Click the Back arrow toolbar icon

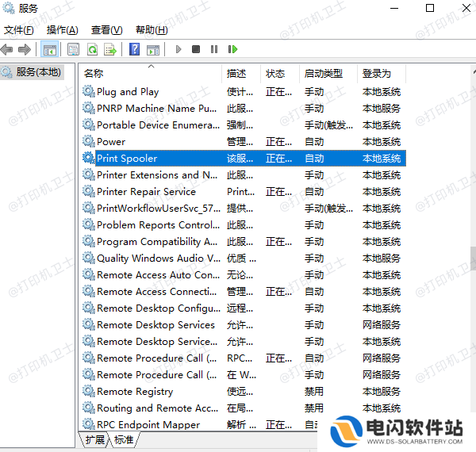(x=7, y=49)
